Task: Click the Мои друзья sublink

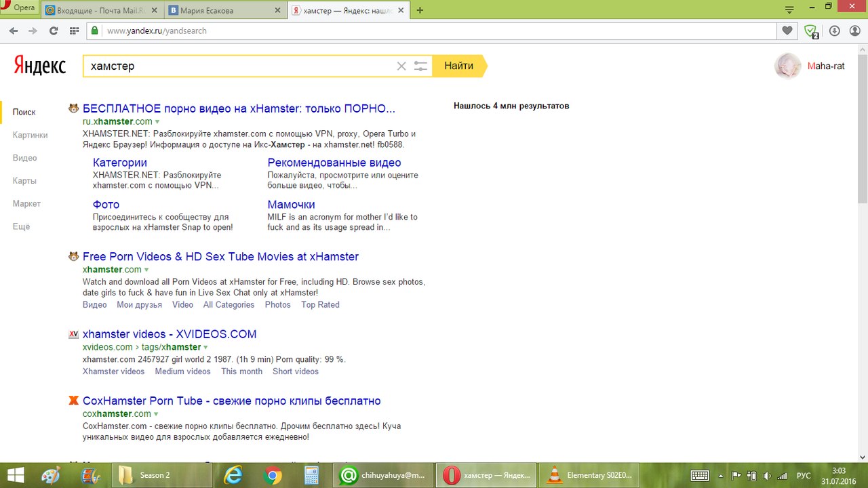Action: point(139,305)
